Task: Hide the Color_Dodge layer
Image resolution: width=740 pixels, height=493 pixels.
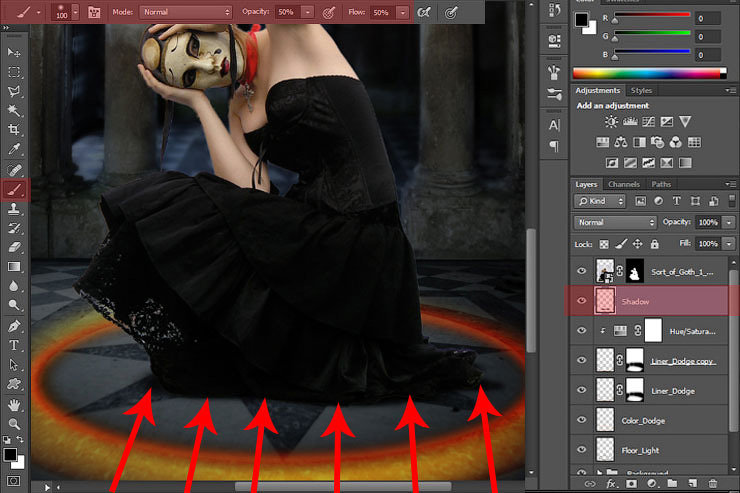Action: pos(582,420)
